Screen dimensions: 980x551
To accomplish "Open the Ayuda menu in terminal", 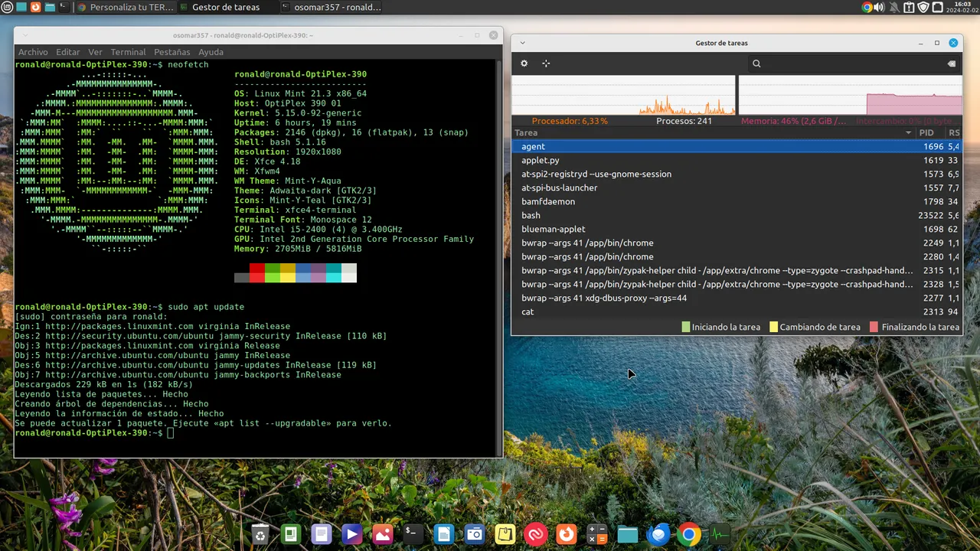I will pyautogui.click(x=211, y=52).
